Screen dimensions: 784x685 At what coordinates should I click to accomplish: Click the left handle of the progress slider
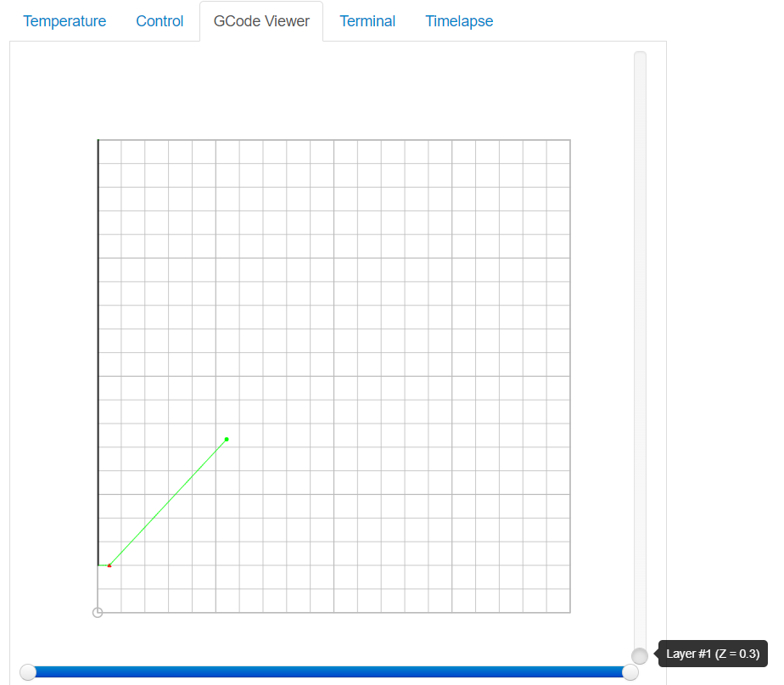coord(28,671)
